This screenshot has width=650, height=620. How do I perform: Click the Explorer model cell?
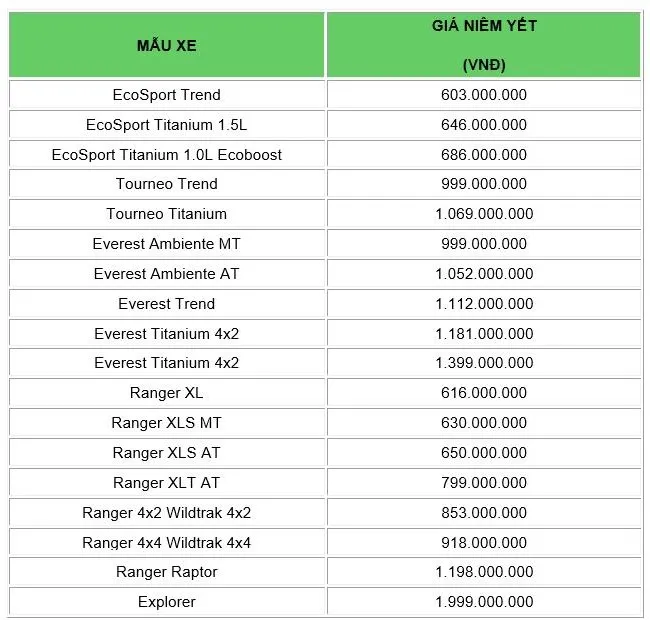coord(166,602)
